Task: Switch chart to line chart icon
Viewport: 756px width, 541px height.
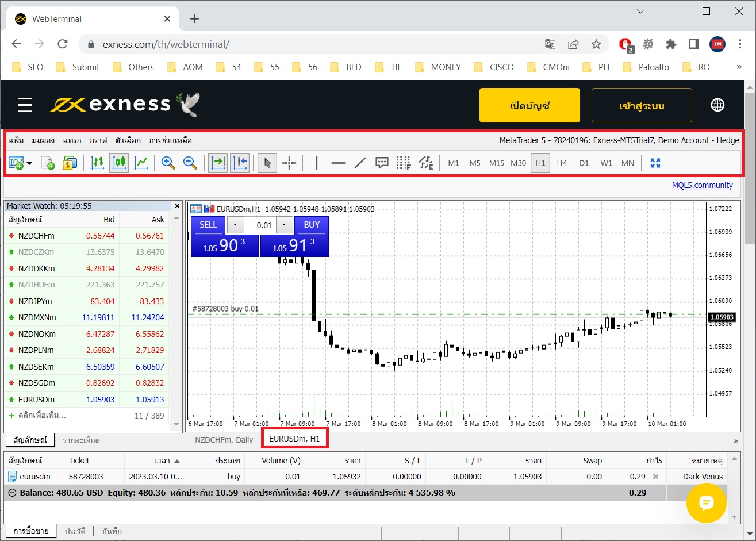Action: tap(141, 163)
